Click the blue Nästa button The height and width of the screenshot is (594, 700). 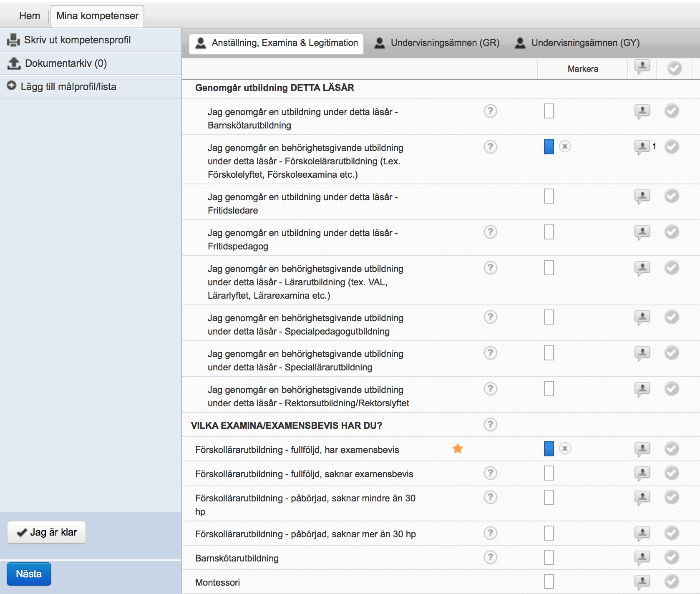point(29,574)
